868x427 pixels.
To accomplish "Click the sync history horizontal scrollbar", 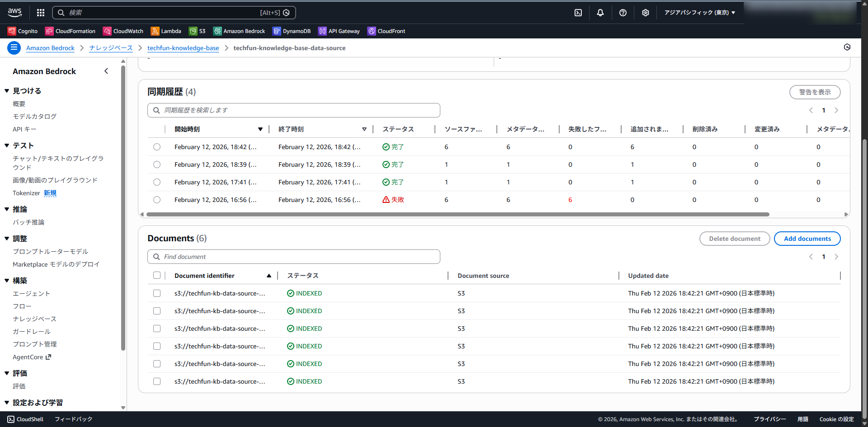I will 458,215.
